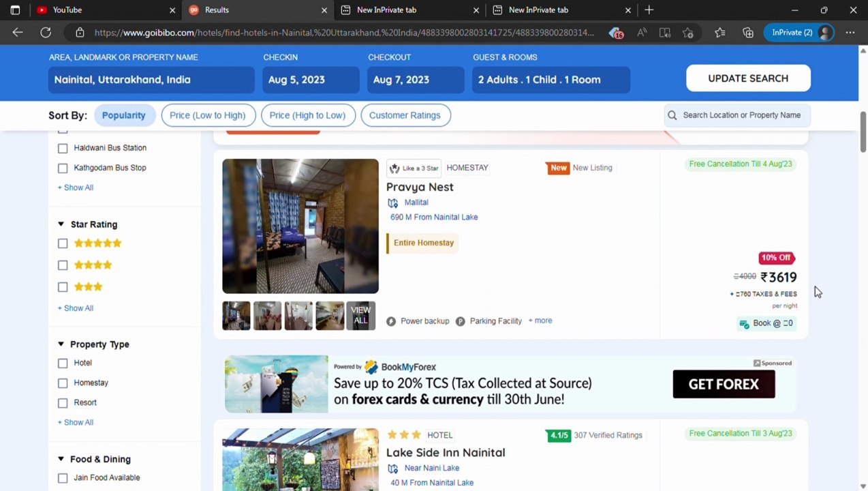Click the Search Location or Property Name field

pyautogui.click(x=737, y=115)
